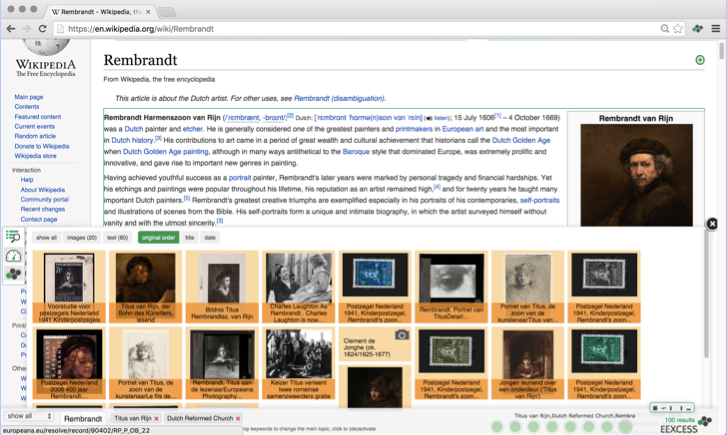727x435 pixels.
Task: Bookmark this page with the star icon
Action: (678, 29)
